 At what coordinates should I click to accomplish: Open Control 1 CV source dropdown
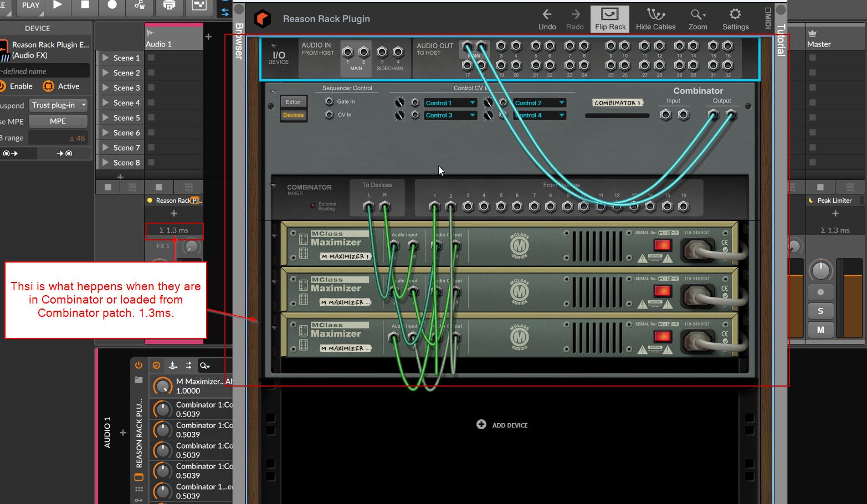[x=450, y=103]
